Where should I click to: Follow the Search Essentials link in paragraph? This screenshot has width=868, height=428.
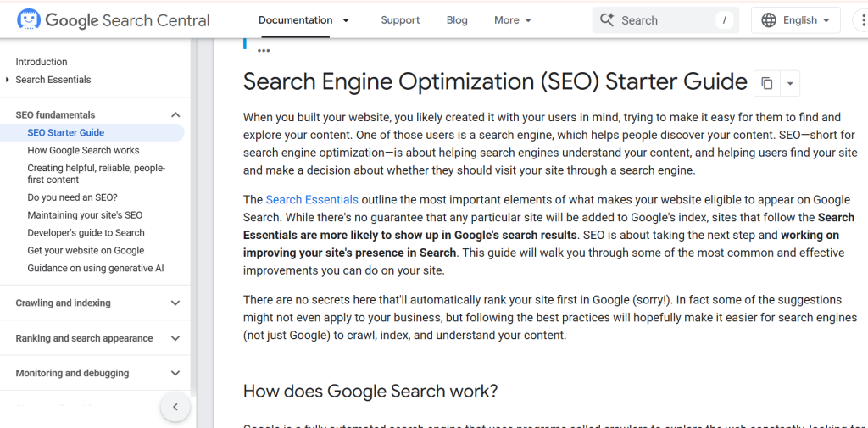pyautogui.click(x=312, y=200)
